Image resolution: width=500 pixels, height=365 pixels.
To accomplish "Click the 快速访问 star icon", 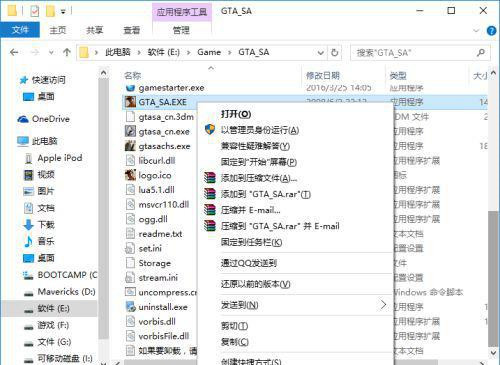I will pyautogui.click(x=23, y=80).
